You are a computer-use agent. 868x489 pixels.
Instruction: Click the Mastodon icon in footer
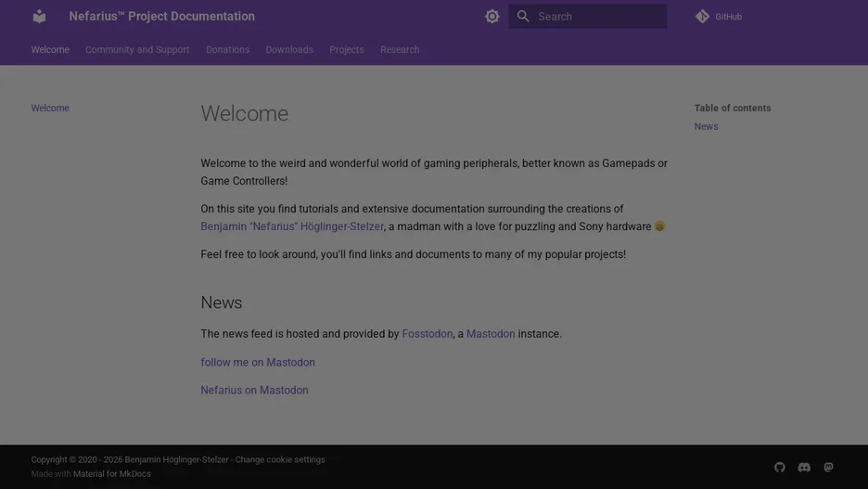coord(828,468)
